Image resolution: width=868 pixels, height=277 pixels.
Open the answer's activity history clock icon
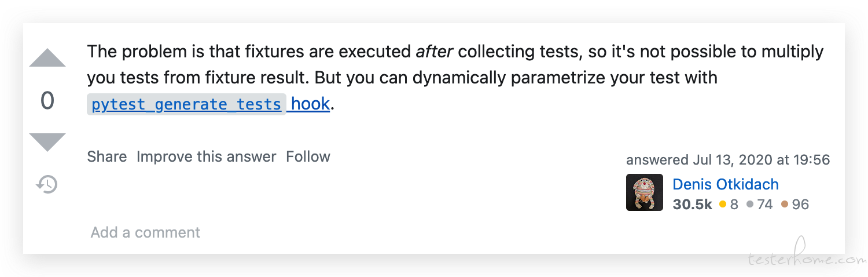point(47,184)
